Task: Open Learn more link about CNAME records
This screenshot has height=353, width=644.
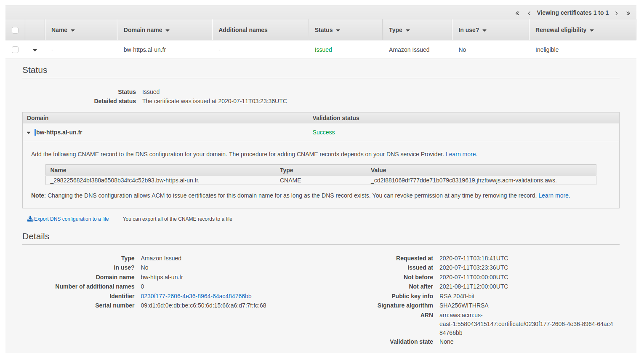Action: coord(461,154)
